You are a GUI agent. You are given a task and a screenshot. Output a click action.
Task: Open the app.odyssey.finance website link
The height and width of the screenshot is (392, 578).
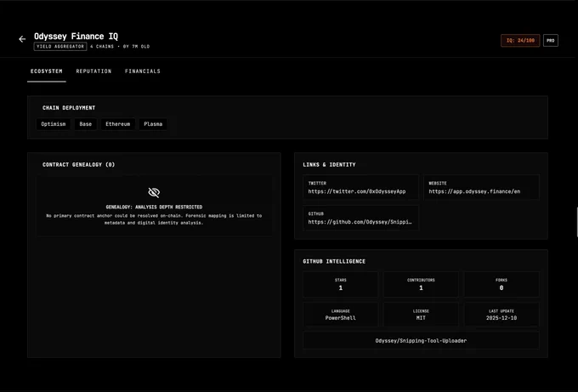(481, 187)
